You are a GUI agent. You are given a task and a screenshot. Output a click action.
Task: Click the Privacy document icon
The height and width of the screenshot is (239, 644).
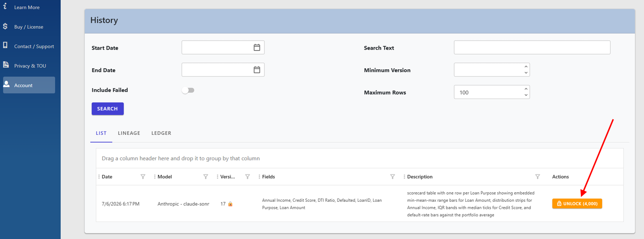pyautogui.click(x=6, y=65)
